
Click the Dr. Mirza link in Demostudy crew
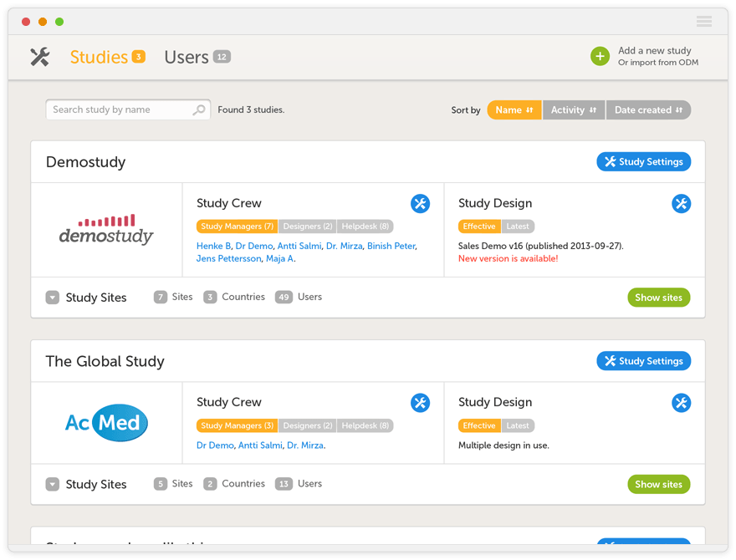(343, 246)
